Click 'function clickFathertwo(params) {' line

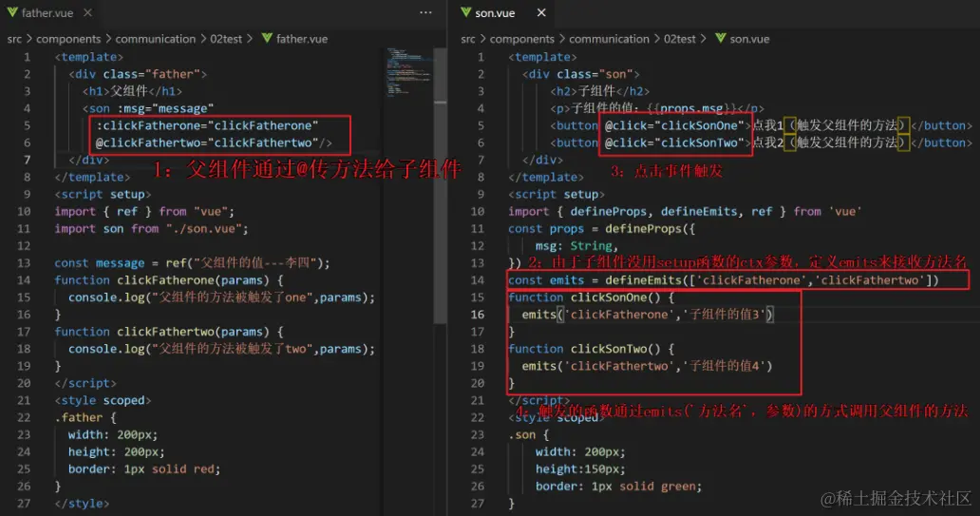(169, 332)
